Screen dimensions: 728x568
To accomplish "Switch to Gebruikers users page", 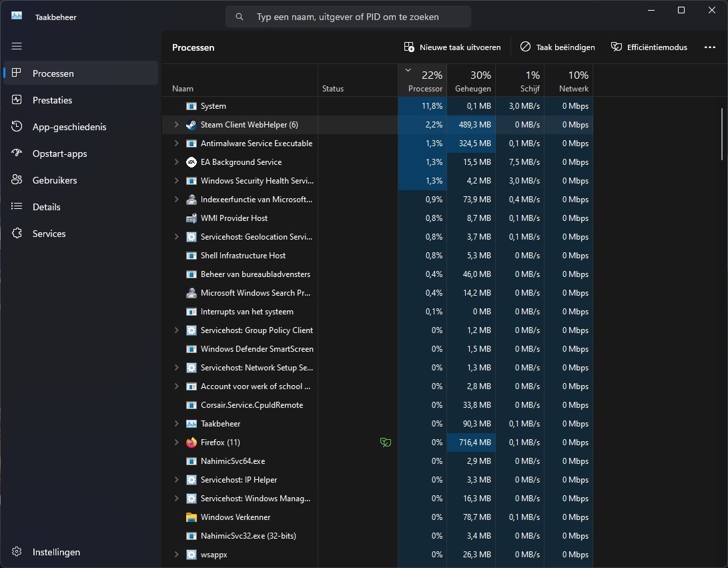I will [81, 180].
